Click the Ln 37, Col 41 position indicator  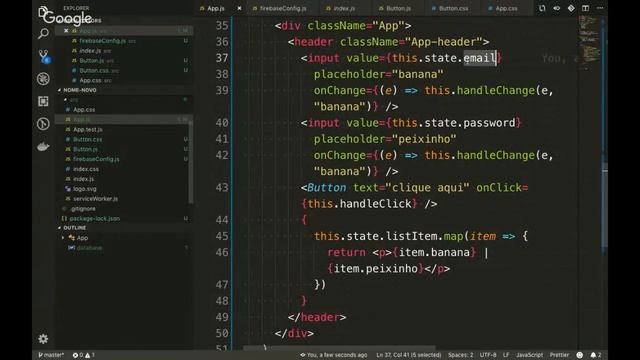[409, 355]
